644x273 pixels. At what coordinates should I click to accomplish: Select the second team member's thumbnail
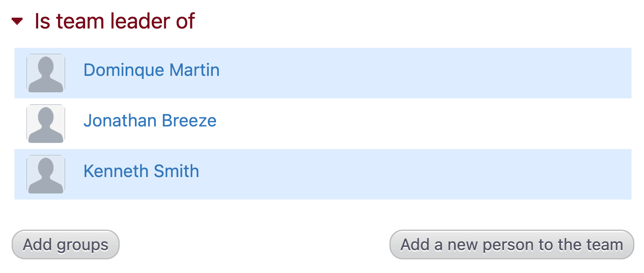click(46, 124)
